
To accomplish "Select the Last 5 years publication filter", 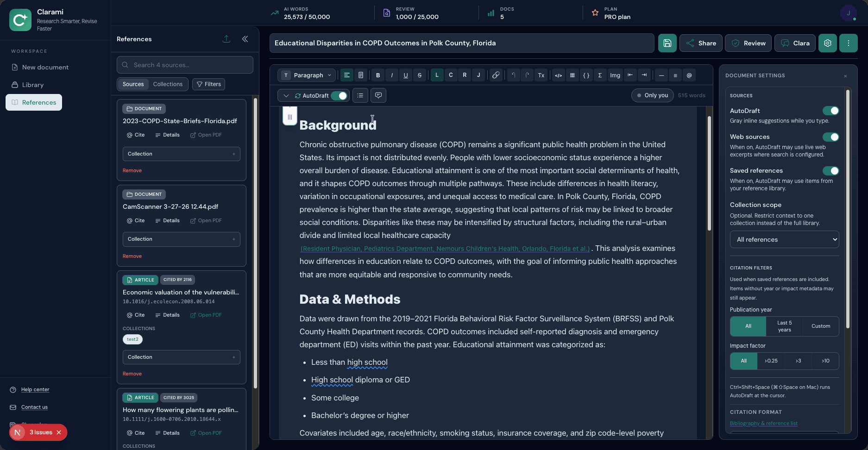I will point(784,326).
